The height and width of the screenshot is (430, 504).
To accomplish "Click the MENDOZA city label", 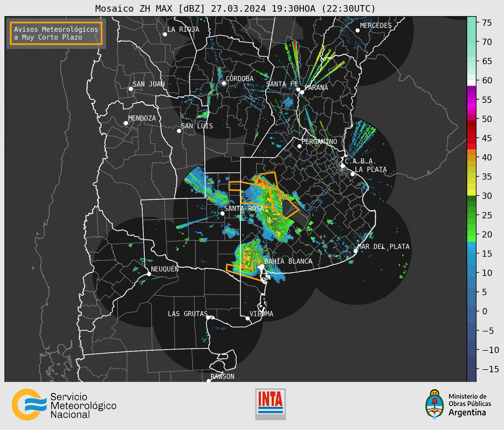I will pyautogui.click(x=142, y=118).
